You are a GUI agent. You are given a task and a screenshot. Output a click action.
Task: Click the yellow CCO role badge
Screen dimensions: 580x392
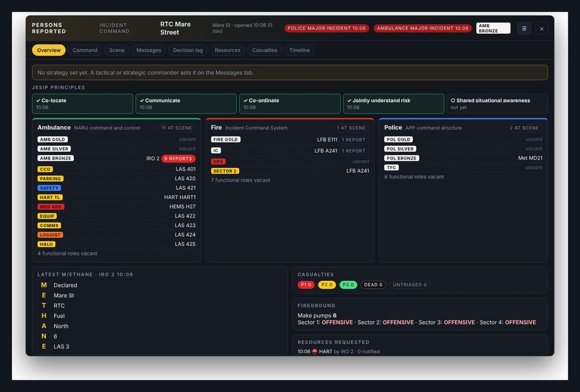[45, 169]
